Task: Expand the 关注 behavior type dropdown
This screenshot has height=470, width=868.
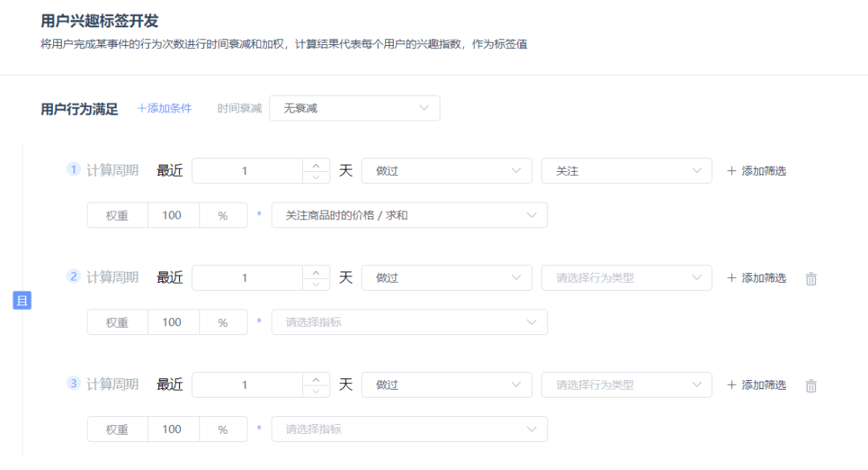Action: coord(626,171)
